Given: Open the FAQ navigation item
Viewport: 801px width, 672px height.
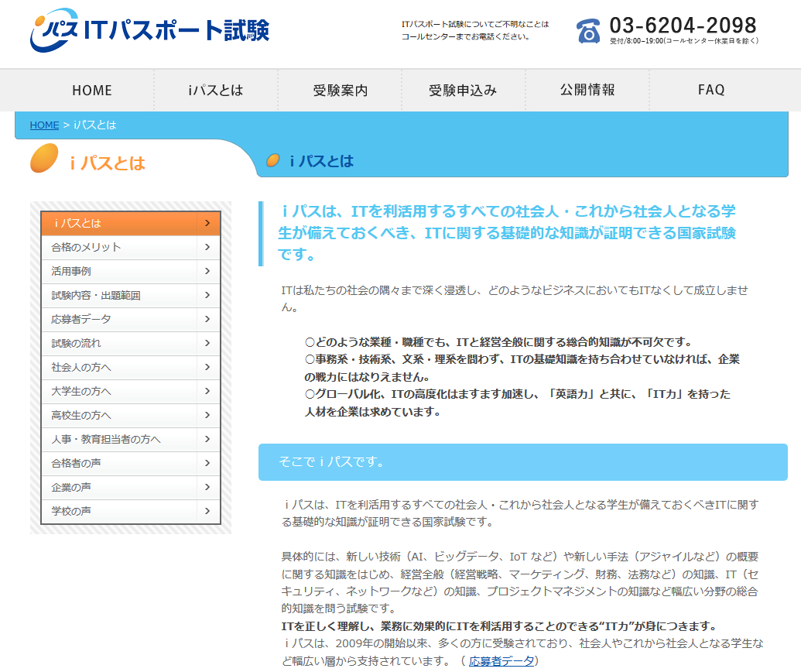Looking at the screenshot, I should [x=711, y=91].
